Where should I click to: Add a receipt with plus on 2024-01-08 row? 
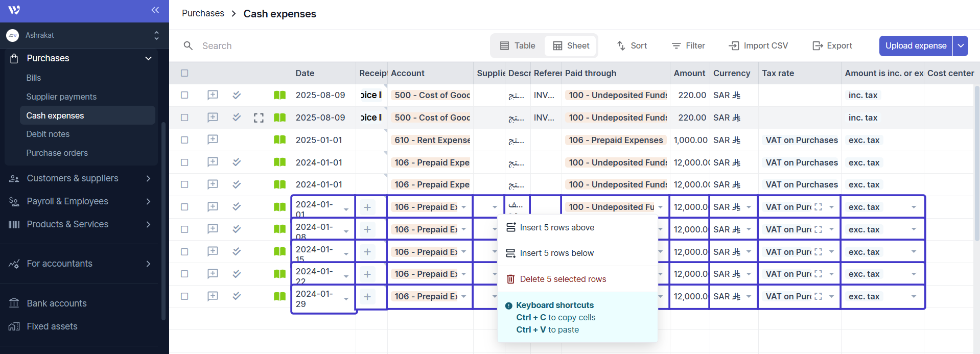pos(367,229)
